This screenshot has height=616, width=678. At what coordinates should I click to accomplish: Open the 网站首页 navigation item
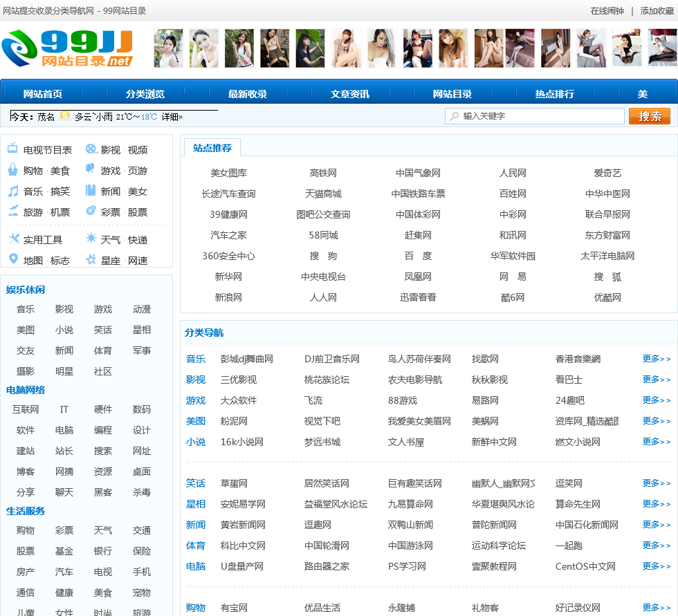click(x=43, y=94)
